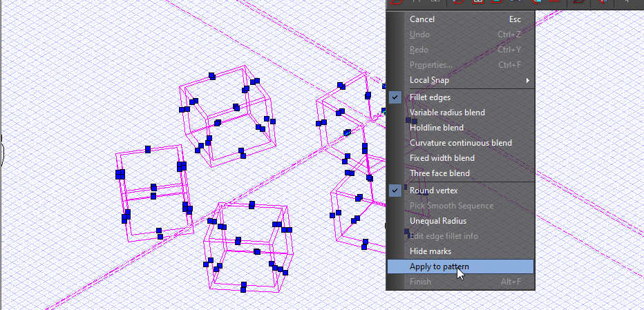Expand the Local Snap submenu arrow
Image resolution: width=644 pixels, height=310 pixels.
point(528,81)
